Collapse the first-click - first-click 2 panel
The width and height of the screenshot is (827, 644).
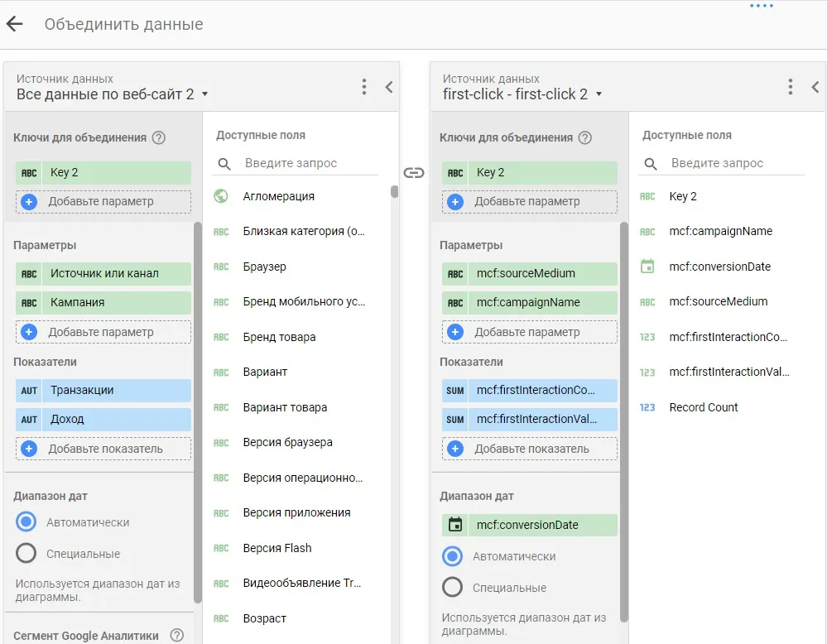point(815,87)
